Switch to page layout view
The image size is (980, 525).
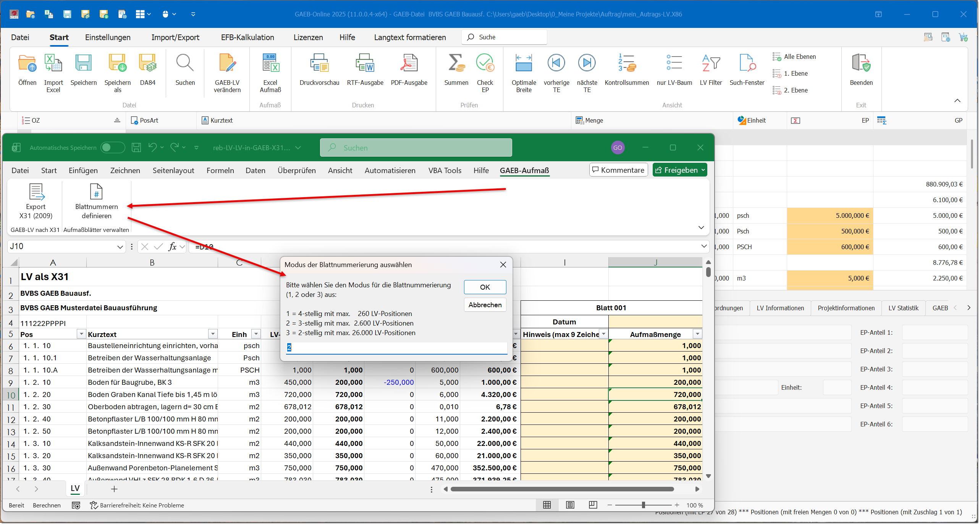click(570, 505)
